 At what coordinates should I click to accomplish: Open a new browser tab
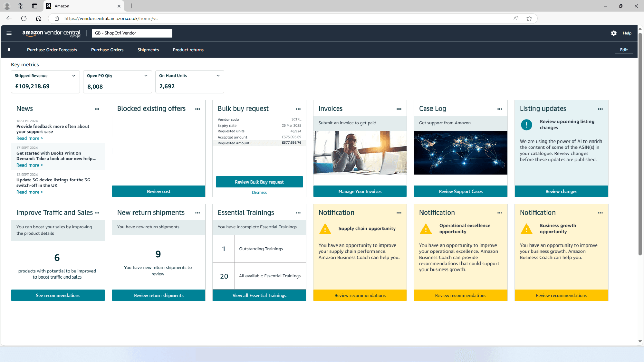(x=131, y=6)
